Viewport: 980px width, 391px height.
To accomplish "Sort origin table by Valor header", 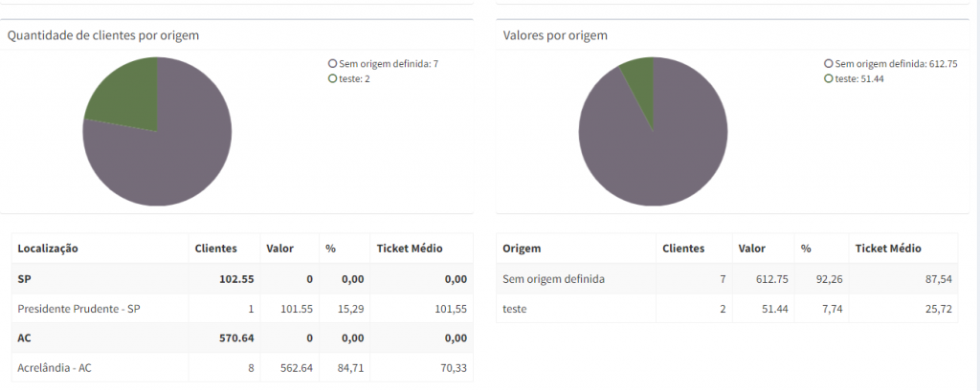I will [x=751, y=248].
